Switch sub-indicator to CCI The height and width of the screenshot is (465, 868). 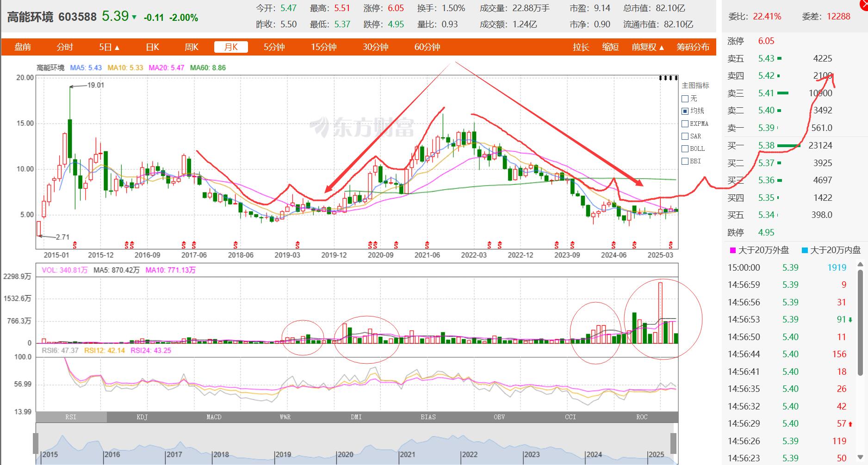pyautogui.click(x=570, y=417)
